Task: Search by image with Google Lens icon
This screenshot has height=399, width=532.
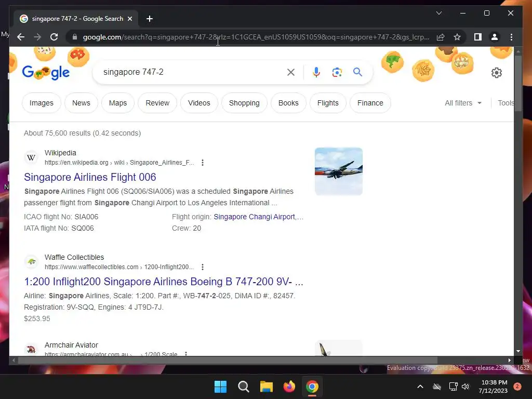Action: (x=337, y=72)
